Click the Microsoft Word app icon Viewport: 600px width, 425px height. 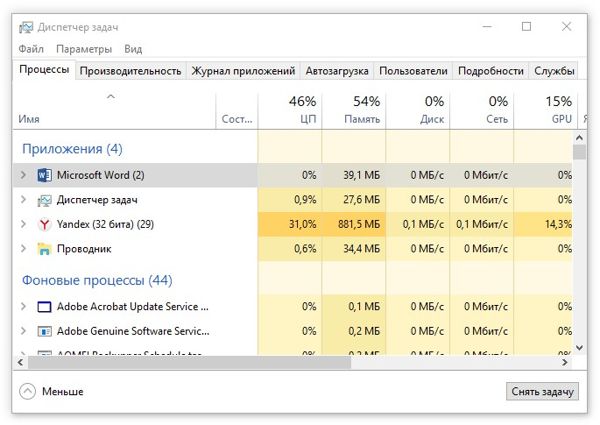(44, 175)
